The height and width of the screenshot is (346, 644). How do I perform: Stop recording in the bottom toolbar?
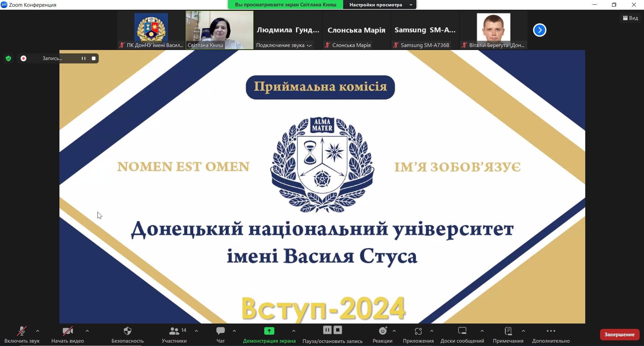click(338, 330)
